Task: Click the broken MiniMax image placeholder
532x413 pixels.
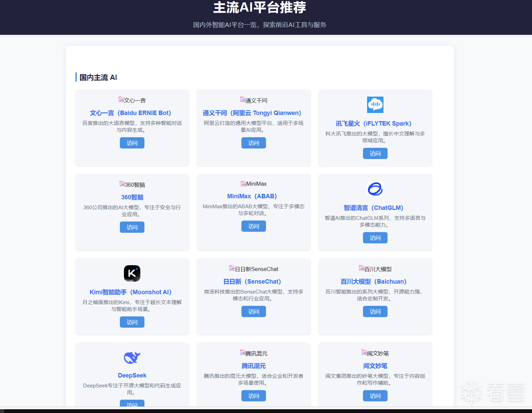Action: (x=254, y=184)
